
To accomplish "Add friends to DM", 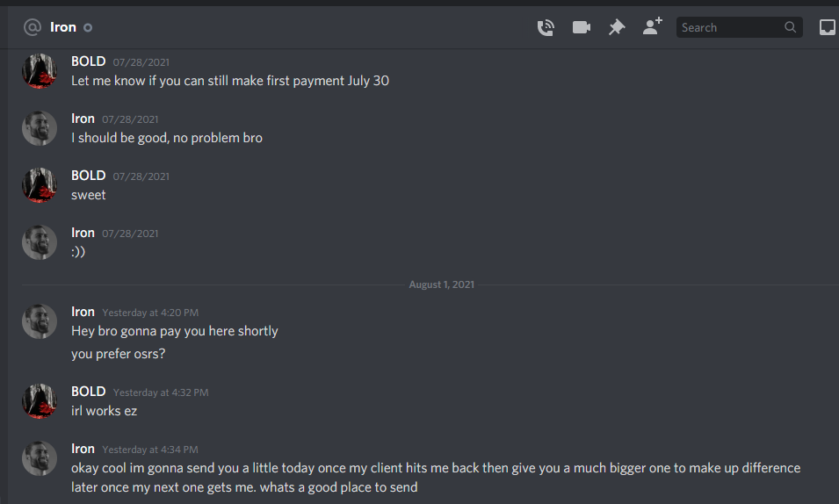I will (652, 26).
